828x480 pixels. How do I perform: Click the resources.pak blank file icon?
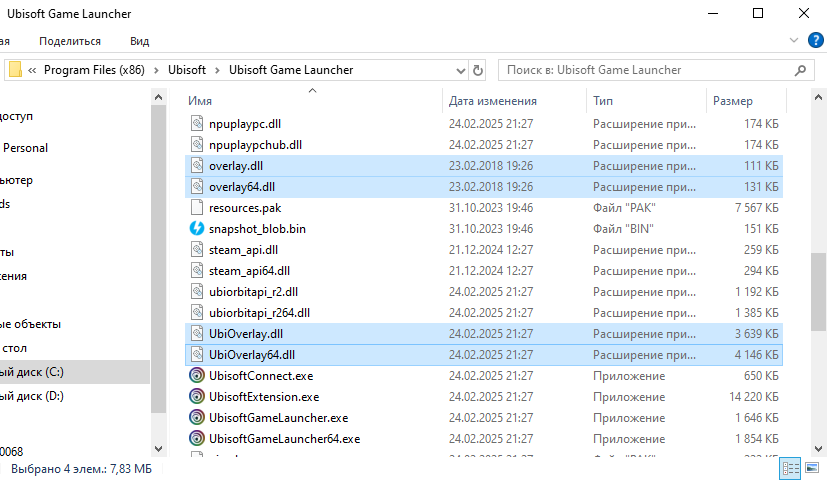click(197, 208)
